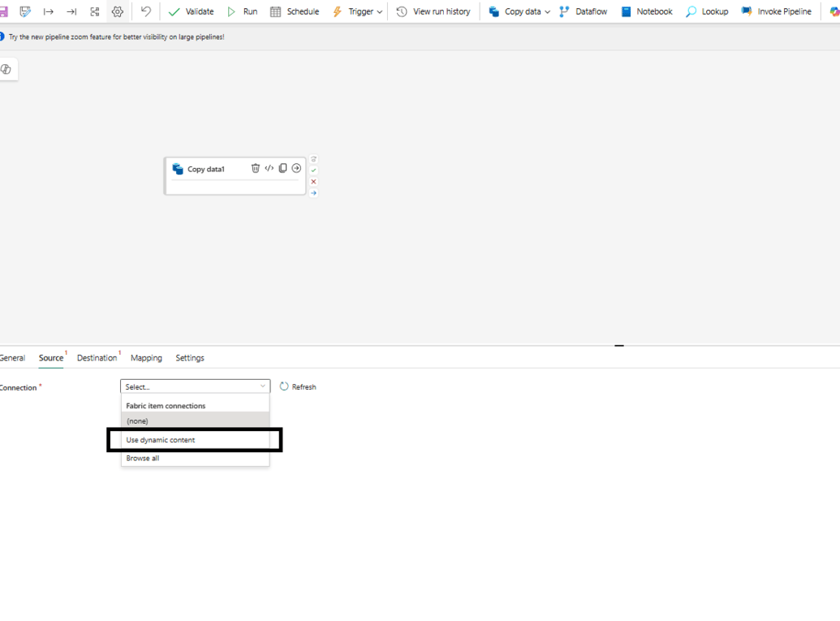View code of Copy data1 activity
The image size is (840, 621).
tap(269, 168)
